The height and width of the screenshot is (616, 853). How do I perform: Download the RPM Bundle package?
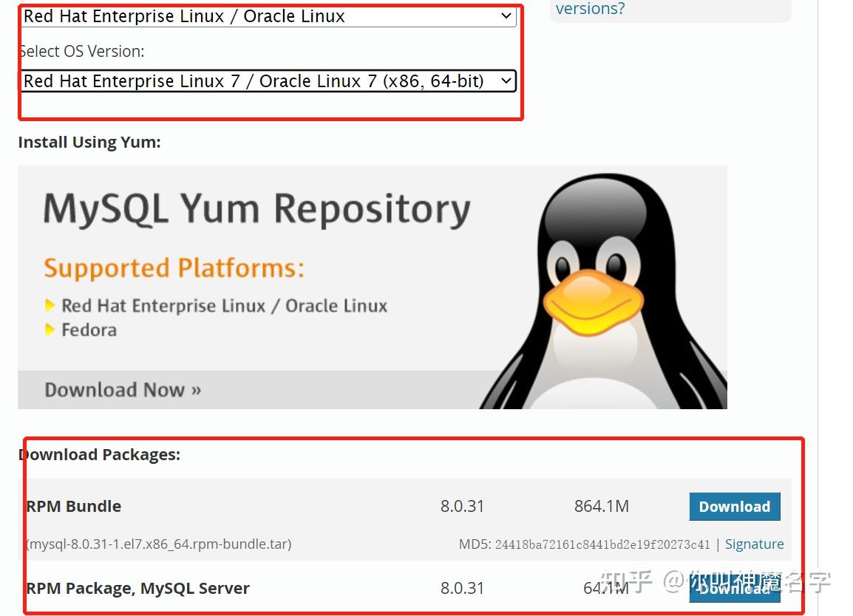coord(734,507)
